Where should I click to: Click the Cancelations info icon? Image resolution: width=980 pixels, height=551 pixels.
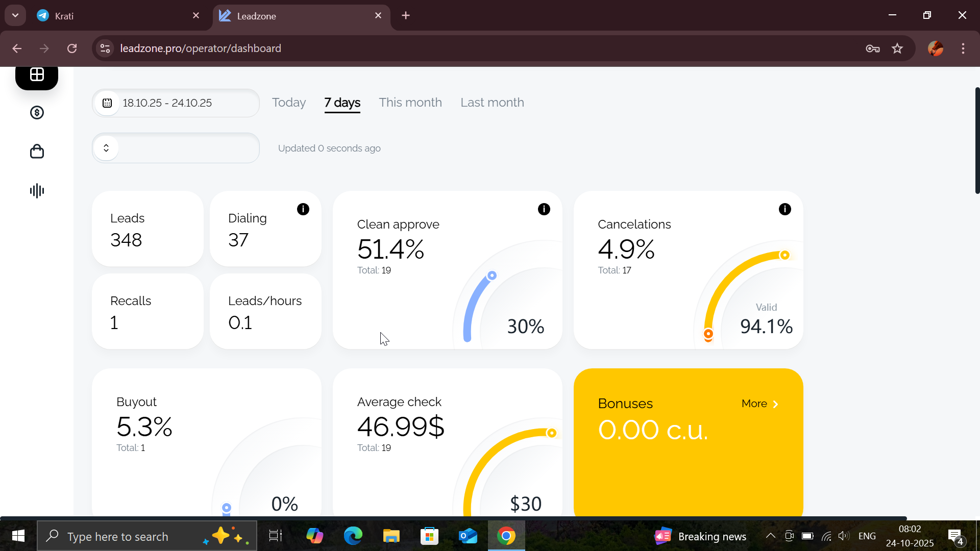[x=785, y=209]
